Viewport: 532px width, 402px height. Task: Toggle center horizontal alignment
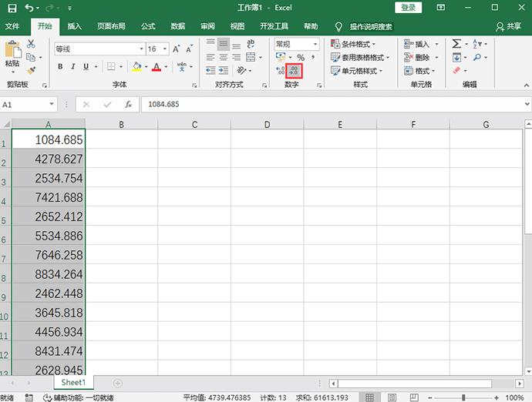tap(224, 57)
